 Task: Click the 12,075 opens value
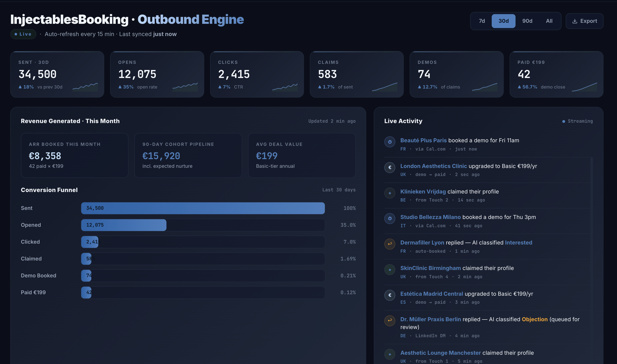point(137,74)
